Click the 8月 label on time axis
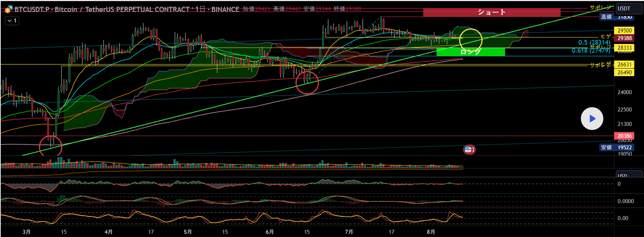 431,232
